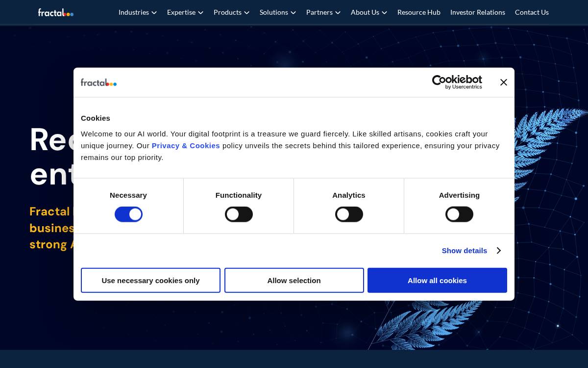Click Use necessary cookies only button

(150, 280)
